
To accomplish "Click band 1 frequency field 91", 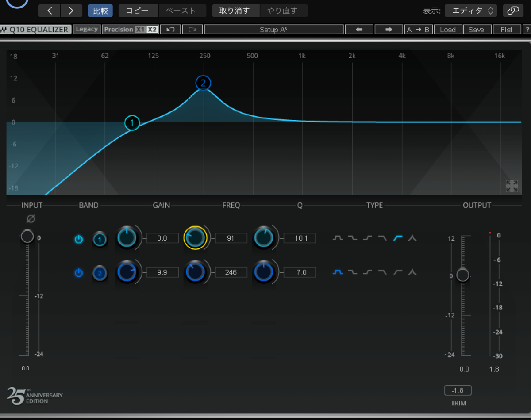I will click(231, 238).
